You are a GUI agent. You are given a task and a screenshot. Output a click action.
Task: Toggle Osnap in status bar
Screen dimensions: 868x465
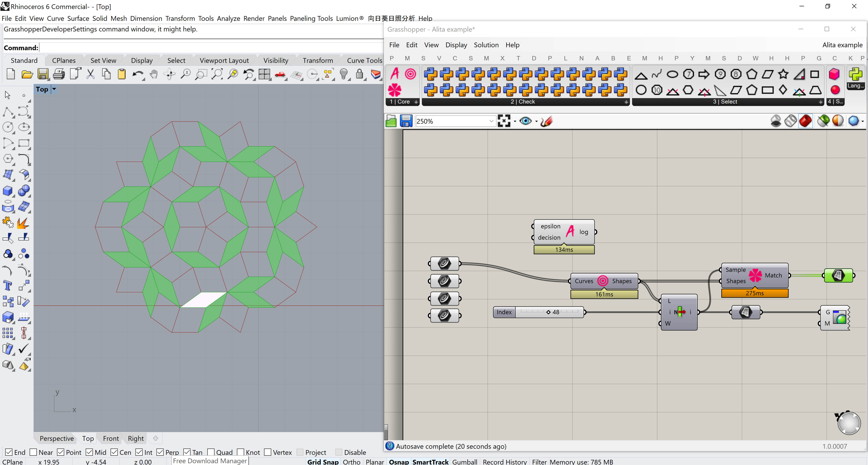click(x=399, y=462)
